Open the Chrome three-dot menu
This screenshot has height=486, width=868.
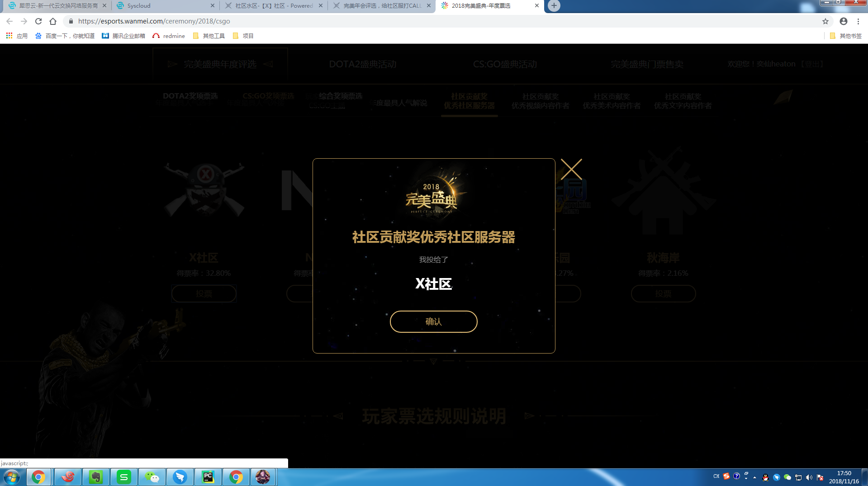click(858, 21)
